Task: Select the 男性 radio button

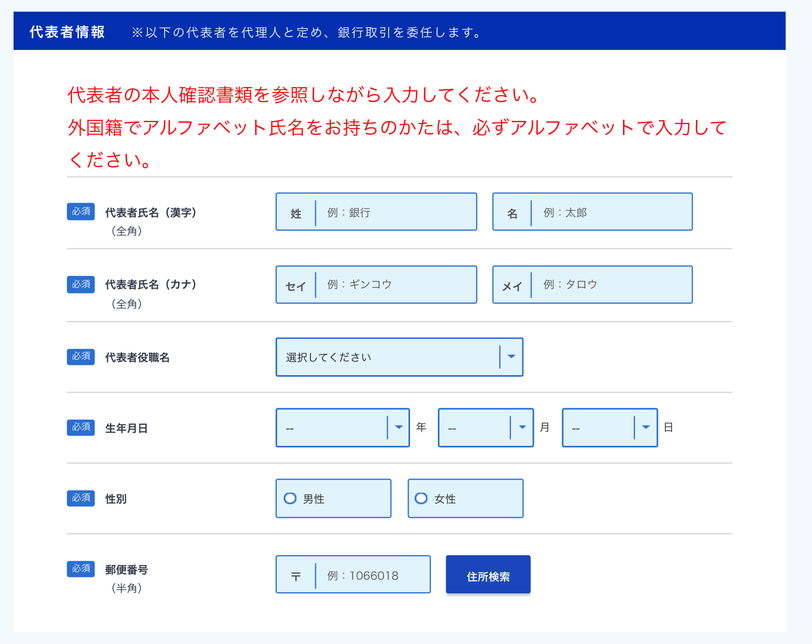Action: click(290, 498)
